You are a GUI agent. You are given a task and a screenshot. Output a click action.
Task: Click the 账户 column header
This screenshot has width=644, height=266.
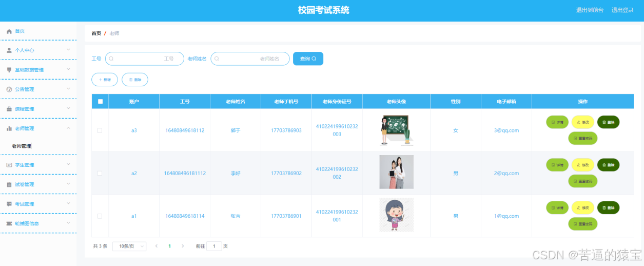click(134, 102)
